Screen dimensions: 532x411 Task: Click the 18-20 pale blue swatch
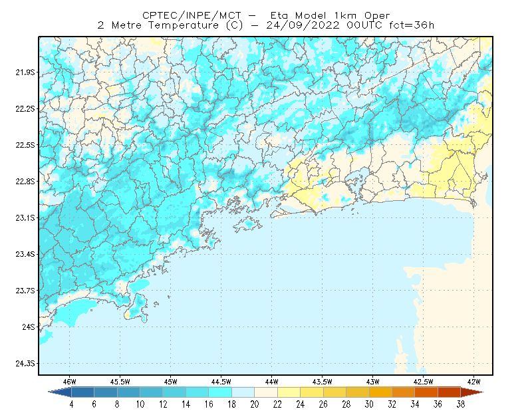[243, 392]
